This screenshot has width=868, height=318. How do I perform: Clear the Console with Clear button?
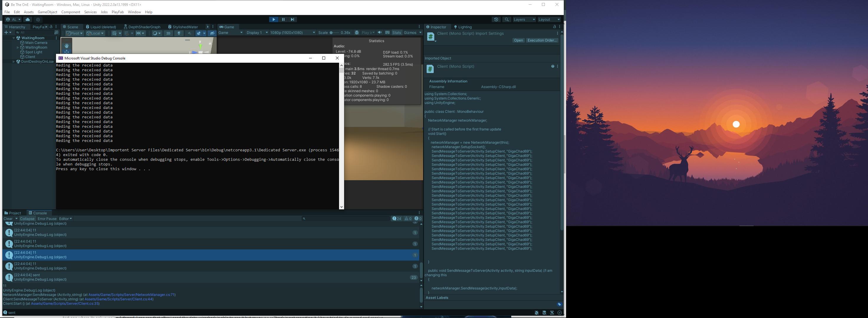[8, 219]
